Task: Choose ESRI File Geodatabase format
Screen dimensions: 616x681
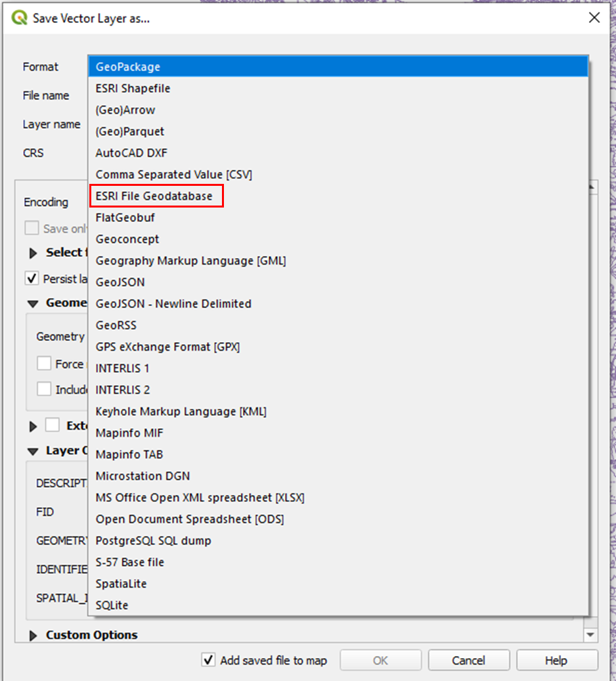Action: 338,196
